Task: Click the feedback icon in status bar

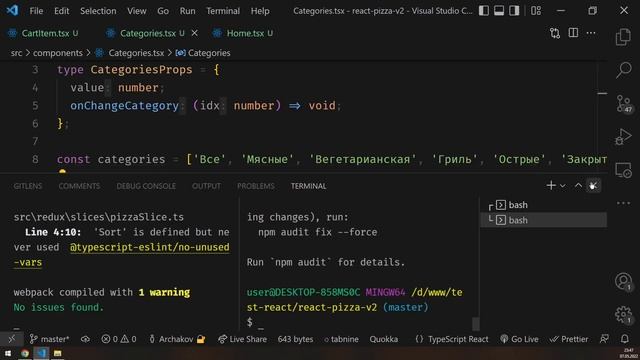Action: [604, 339]
